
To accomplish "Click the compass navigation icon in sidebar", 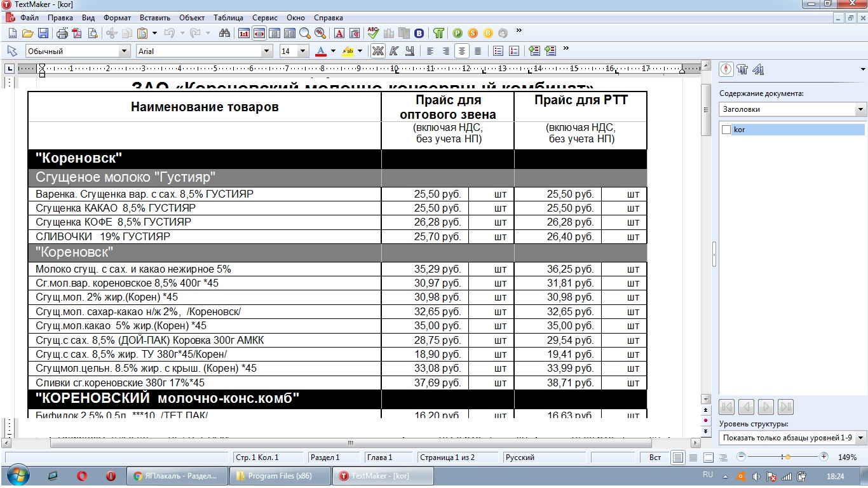I will click(x=726, y=69).
